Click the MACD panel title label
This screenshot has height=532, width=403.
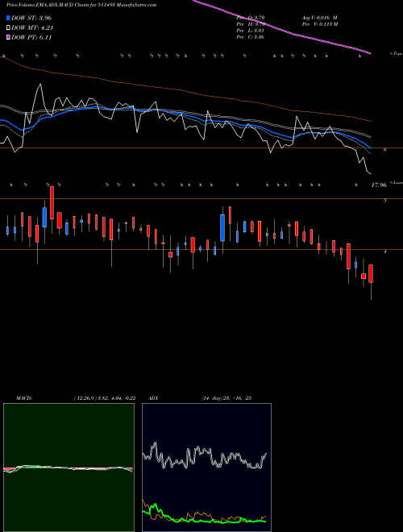click(24, 398)
